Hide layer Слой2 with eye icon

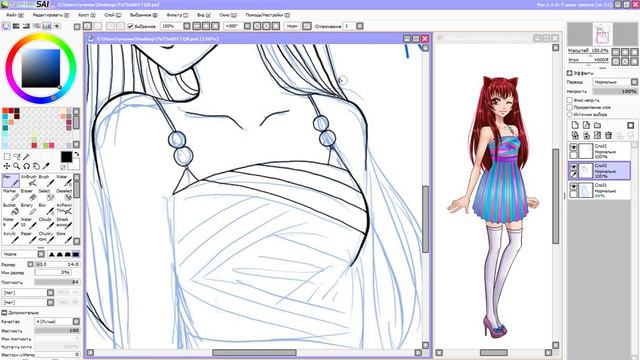(573, 147)
